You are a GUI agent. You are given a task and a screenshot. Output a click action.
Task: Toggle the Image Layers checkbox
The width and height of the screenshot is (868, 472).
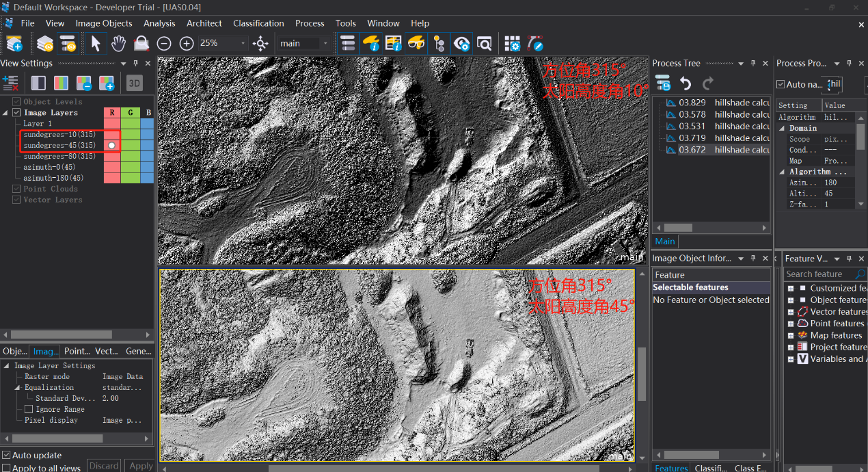point(17,113)
